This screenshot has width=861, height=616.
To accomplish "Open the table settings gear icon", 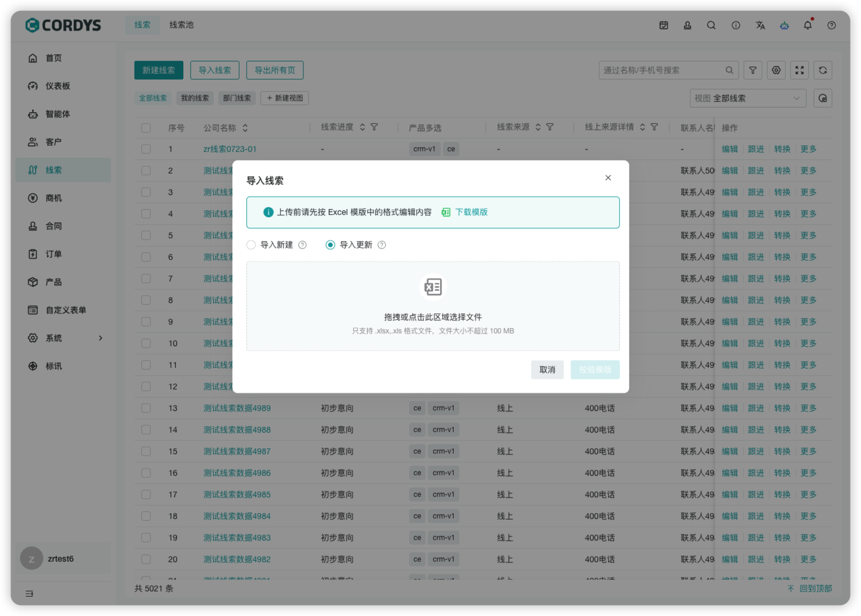I will [776, 70].
